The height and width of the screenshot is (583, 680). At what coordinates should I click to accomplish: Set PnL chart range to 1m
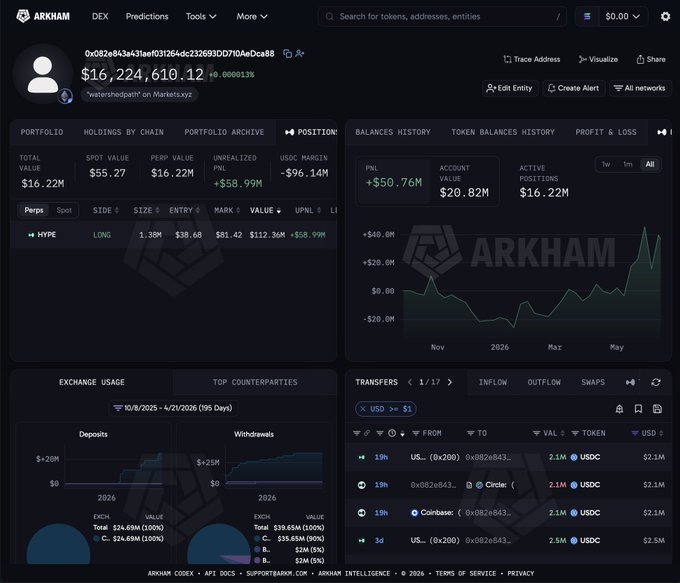[628, 164]
